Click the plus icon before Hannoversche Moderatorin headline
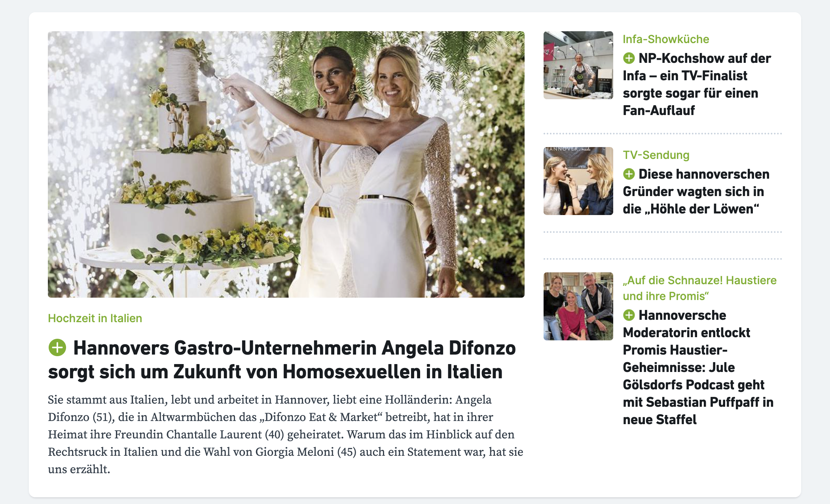 [x=629, y=315]
